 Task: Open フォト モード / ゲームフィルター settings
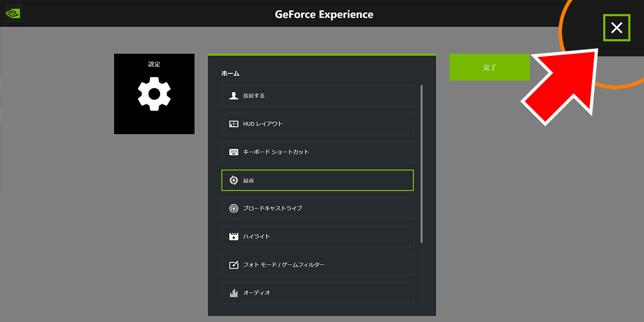tap(317, 265)
